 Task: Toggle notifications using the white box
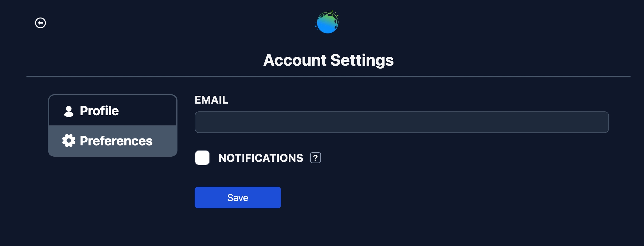click(x=202, y=158)
